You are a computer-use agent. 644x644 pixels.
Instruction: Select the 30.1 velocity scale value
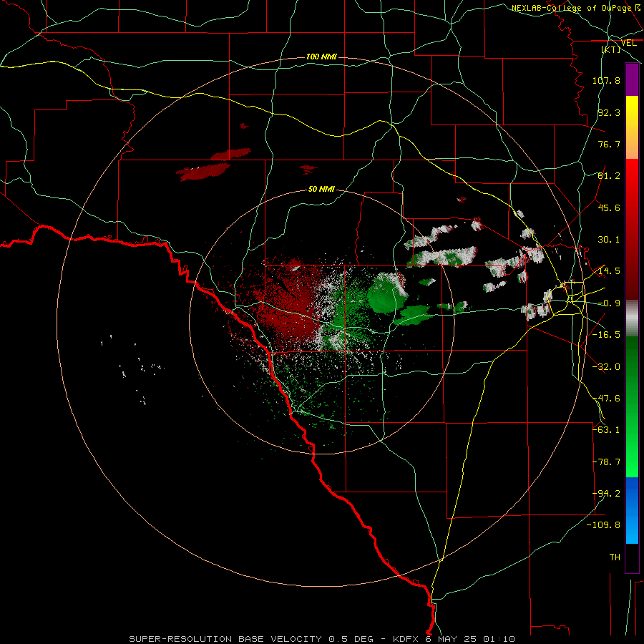[609, 240]
